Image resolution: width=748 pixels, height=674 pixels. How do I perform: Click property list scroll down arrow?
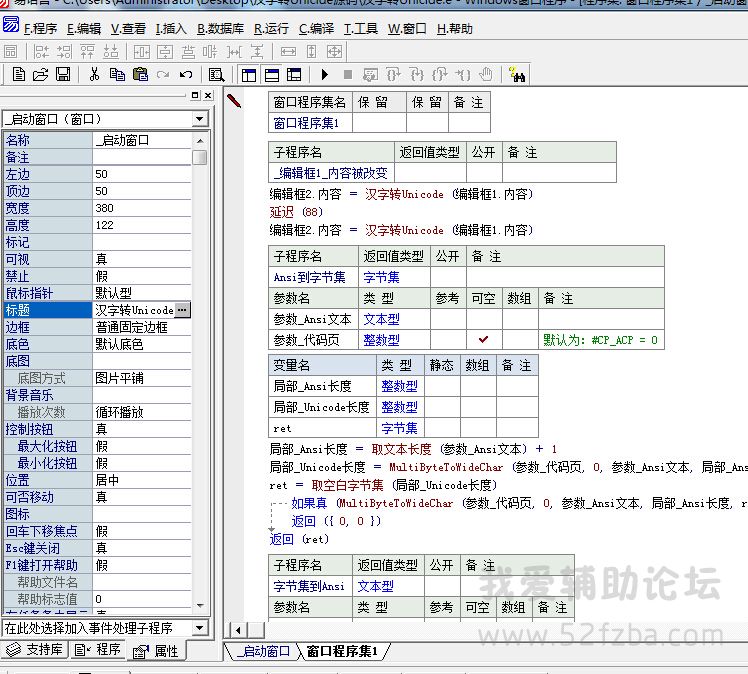(200, 605)
